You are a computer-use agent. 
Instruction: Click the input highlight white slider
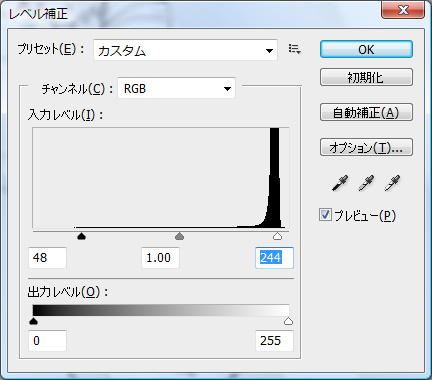pos(277,236)
